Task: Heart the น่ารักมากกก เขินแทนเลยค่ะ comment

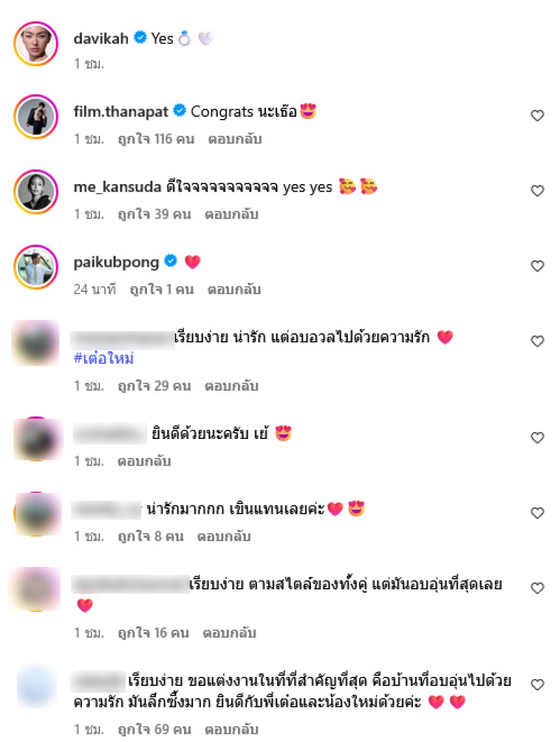Action: (538, 513)
